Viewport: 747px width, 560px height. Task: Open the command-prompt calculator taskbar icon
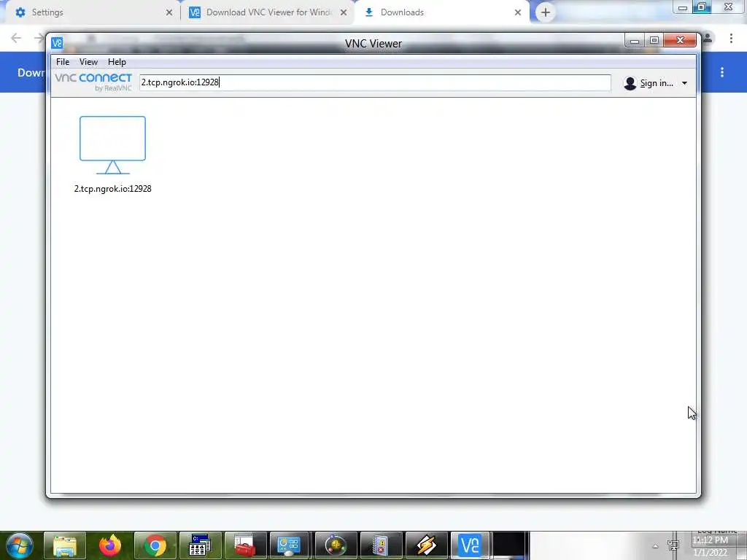pos(200,545)
